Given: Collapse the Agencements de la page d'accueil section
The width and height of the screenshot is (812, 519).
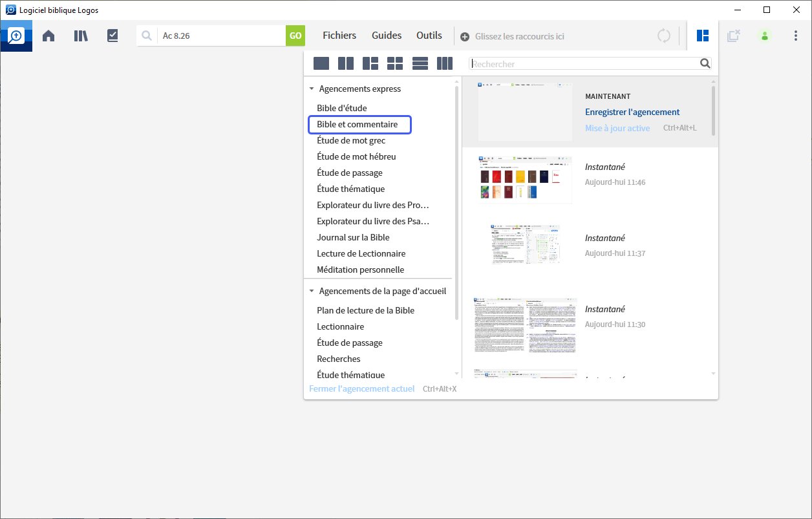Looking at the screenshot, I should 312,291.
